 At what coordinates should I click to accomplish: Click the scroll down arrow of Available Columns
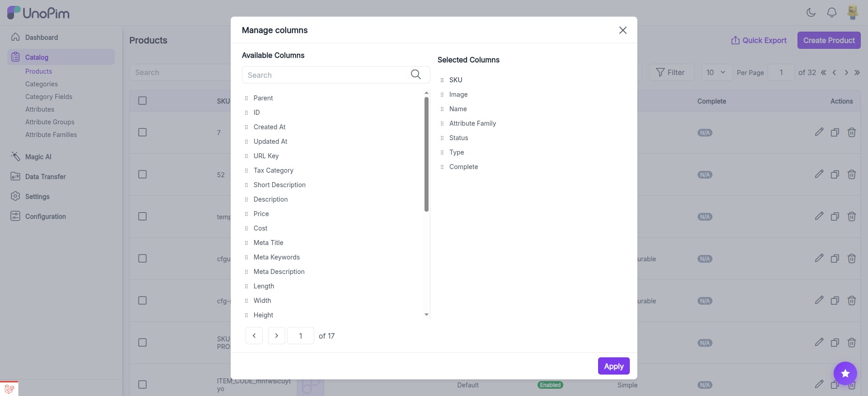coord(426,315)
